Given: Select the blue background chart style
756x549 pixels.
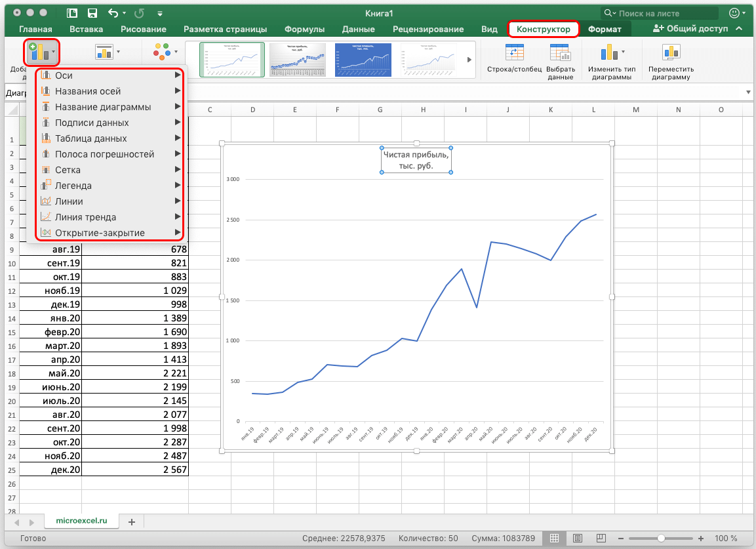Looking at the screenshot, I should pos(363,60).
